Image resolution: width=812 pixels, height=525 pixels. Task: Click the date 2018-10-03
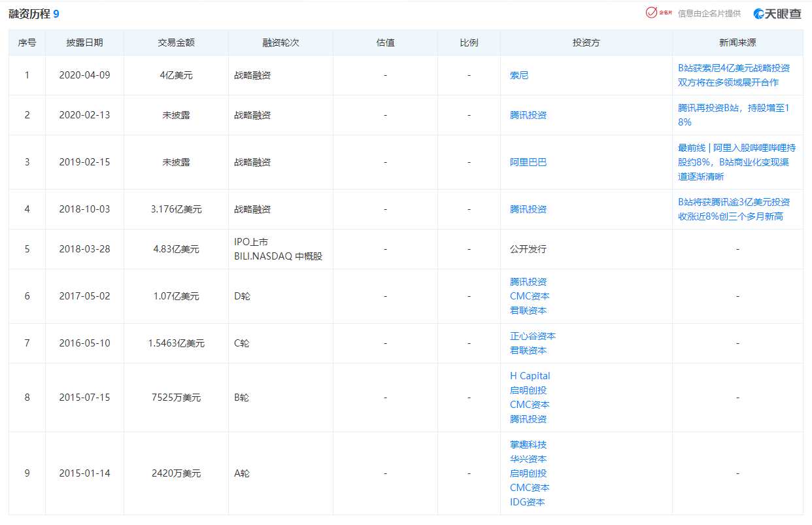84,209
